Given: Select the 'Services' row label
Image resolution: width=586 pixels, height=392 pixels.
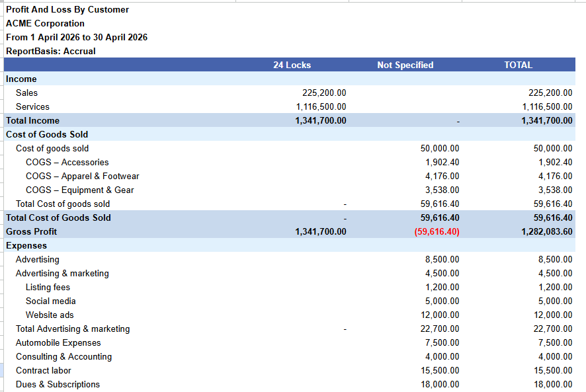Looking at the screenshot, I should 32,106.
